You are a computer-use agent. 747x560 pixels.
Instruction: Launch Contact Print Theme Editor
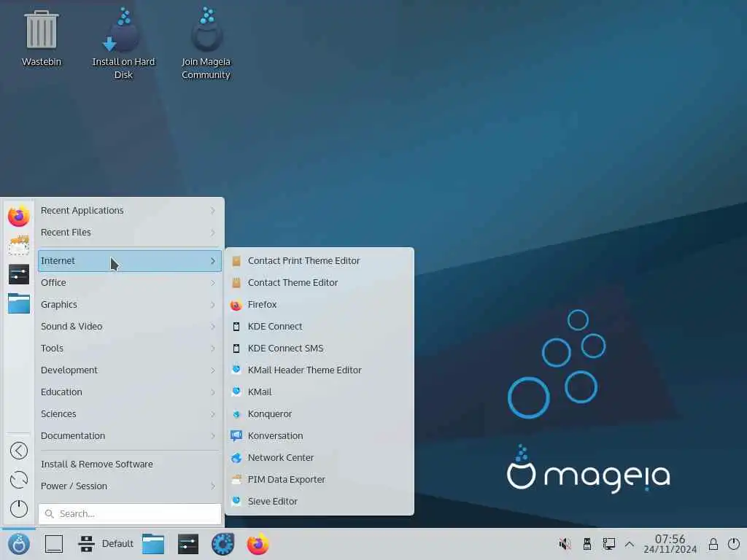click(x=320, y=261)
